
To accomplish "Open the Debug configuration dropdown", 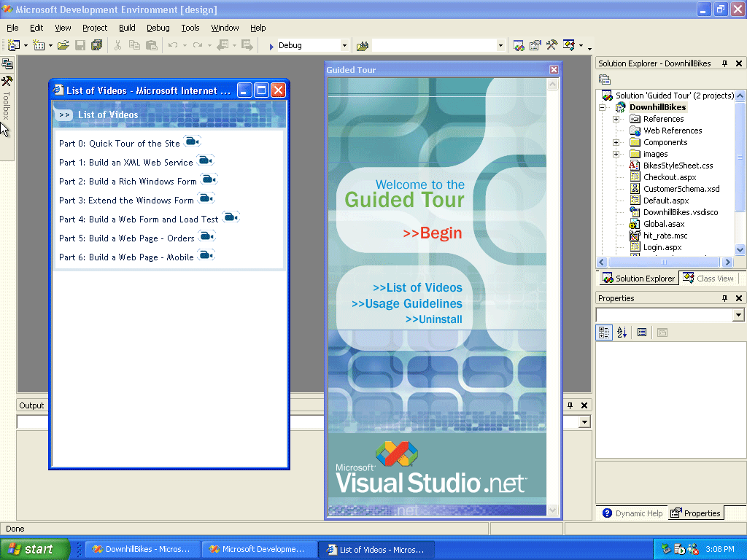I will point(344,46).
